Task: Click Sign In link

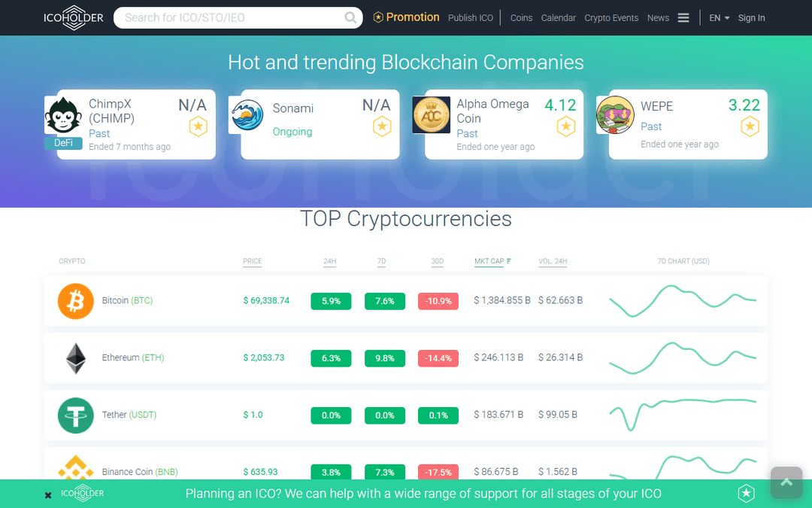Action: click(751, 17)
